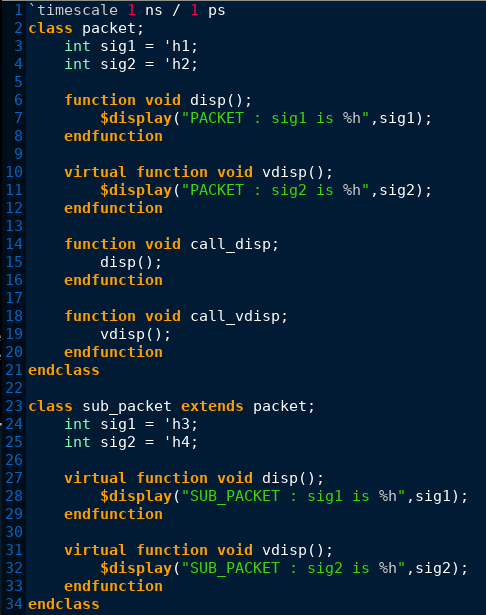Click line number 1 in gutter
The width and height of the screenshot is (486, 615).
(x=18, y=10)
